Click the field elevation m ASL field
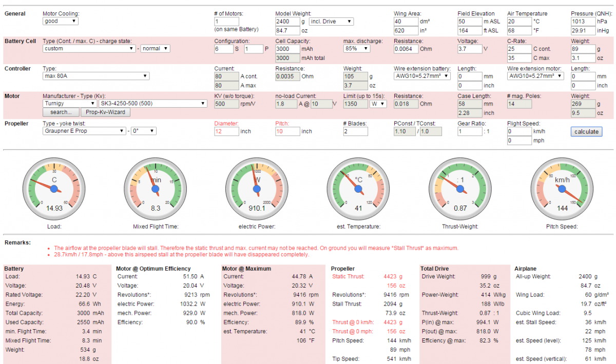 click(470, 22)
